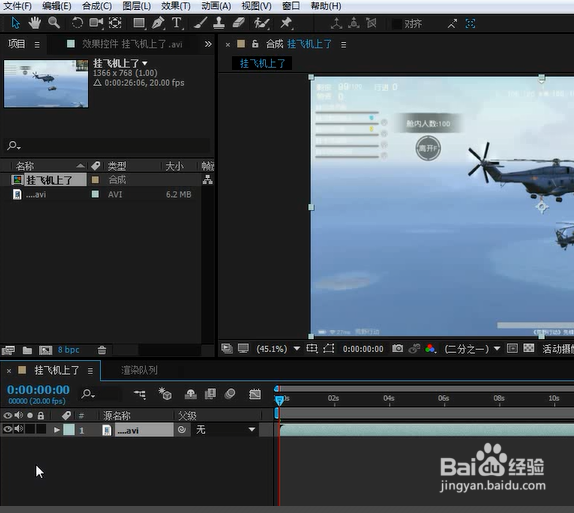Expand layer 1 properties triangle
This screenshot has width=574, height=513.
(57, 430)
